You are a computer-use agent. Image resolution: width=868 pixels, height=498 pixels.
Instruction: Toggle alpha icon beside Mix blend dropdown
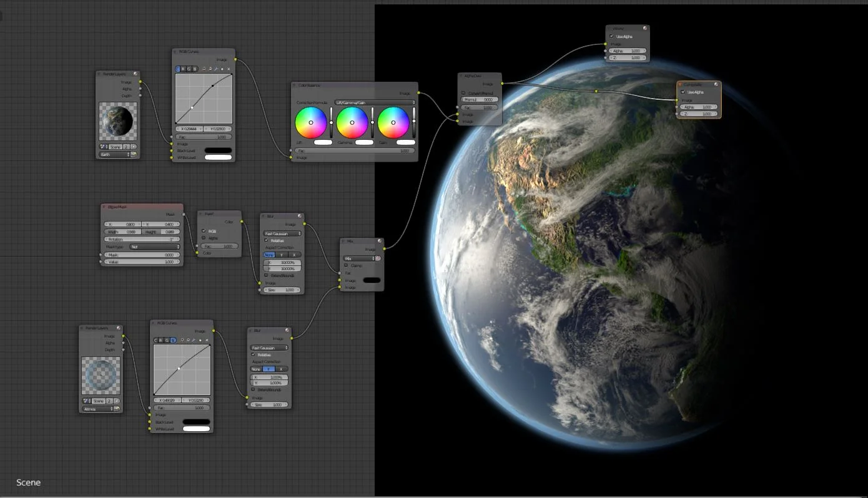click(378, 258)
